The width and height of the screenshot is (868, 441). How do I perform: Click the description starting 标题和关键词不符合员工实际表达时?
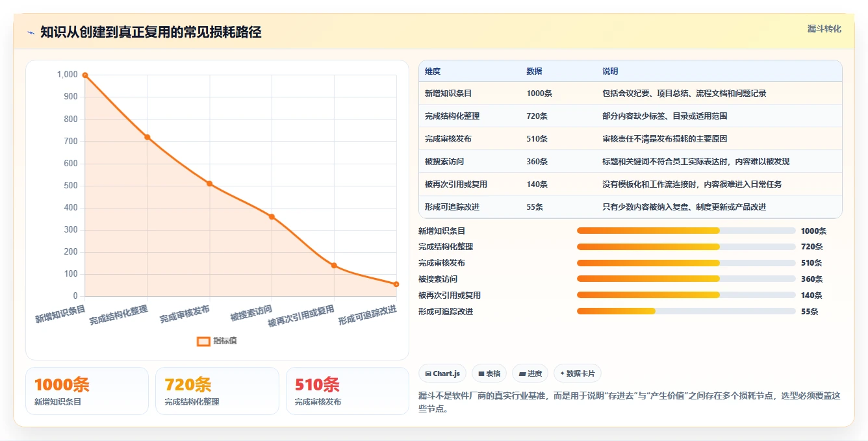[696, 162]
